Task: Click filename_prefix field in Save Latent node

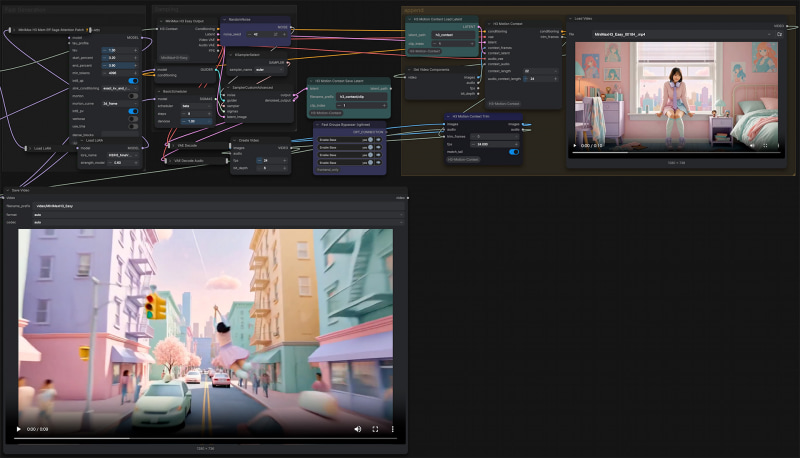Action: (362, 96)
